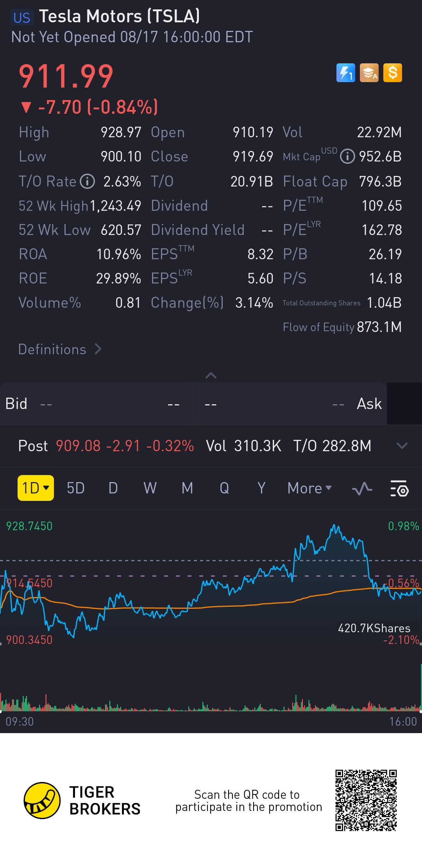Tap the ROE value 29.89%
Image resolution: width=422 pixels, height=868 pixels.
[119, 279]
